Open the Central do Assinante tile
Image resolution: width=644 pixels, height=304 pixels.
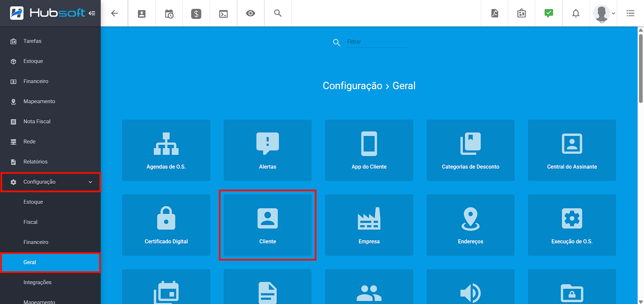pos(572,150)
